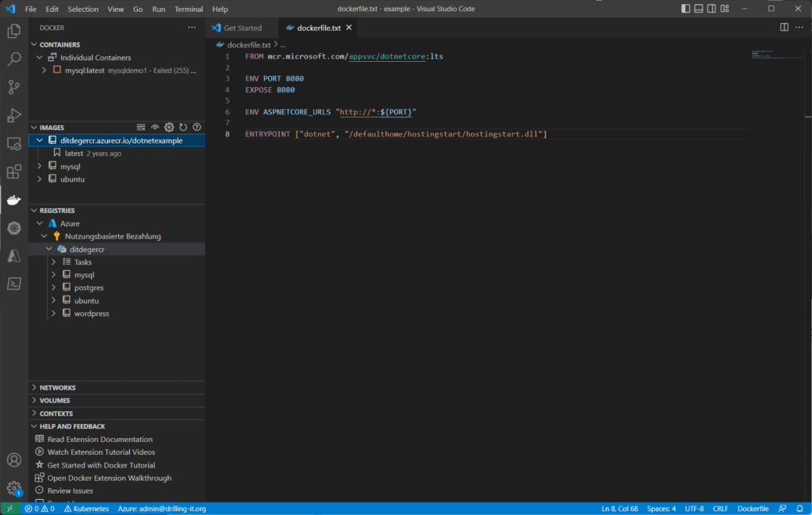
Task: Select the Tasks node under ditdegercr
Action: pos(117,262)
